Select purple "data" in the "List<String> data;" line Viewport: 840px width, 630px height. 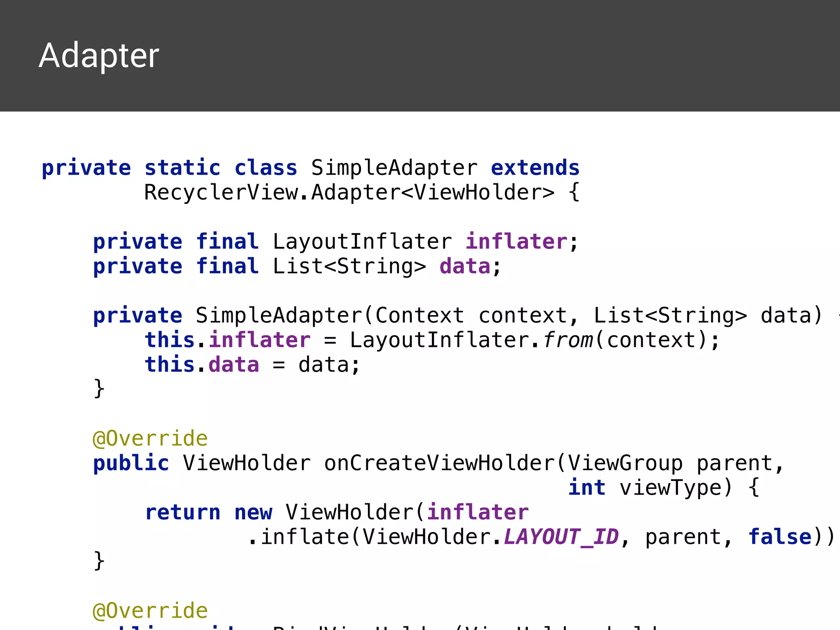[465, 266]
